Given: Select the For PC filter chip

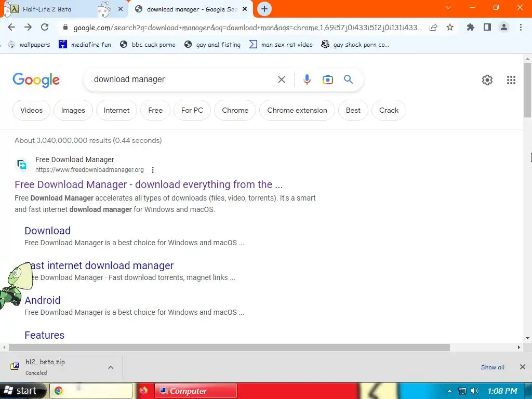Looking at the screenshot, I should (192, 110).
